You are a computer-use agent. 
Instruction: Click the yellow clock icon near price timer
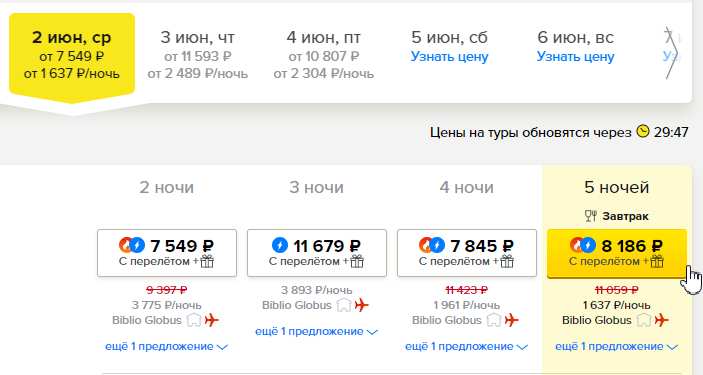coord(642,132)
